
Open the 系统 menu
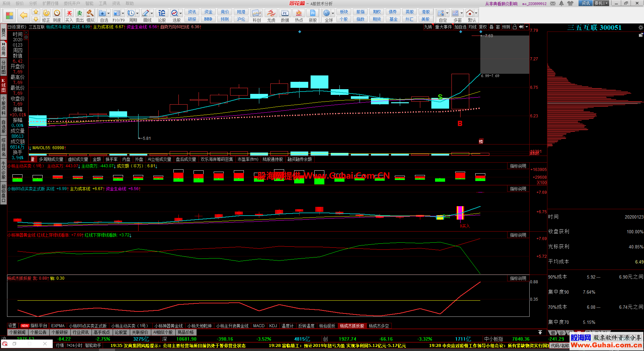click(6, 3)
